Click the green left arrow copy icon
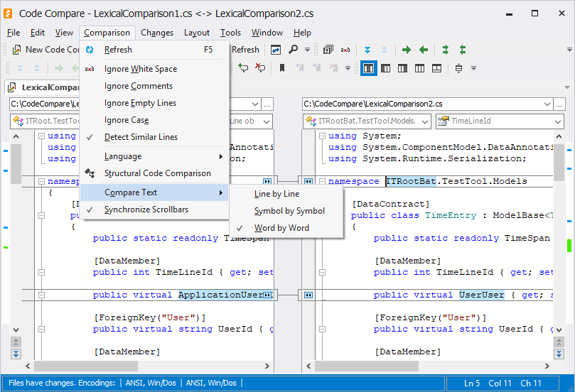575x392 pixels. (424, 50)
